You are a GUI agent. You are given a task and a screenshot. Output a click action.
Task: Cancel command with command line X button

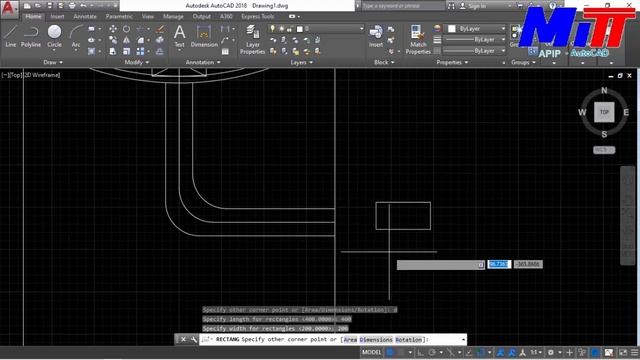coord(183,339)
